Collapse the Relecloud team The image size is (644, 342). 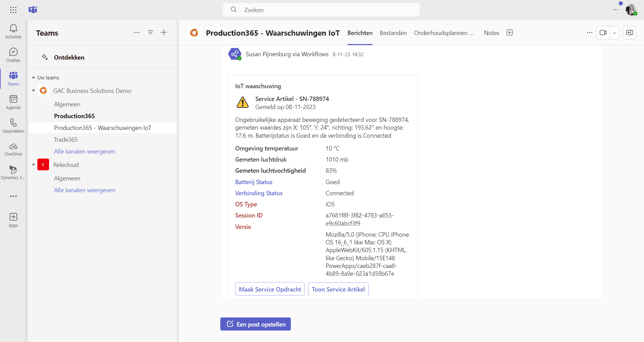33,165
